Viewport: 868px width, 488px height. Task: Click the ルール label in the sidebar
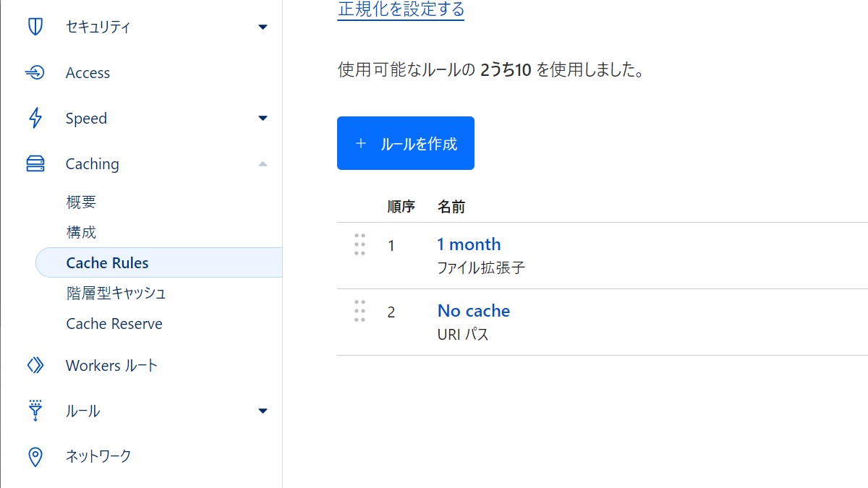point(83,411)
